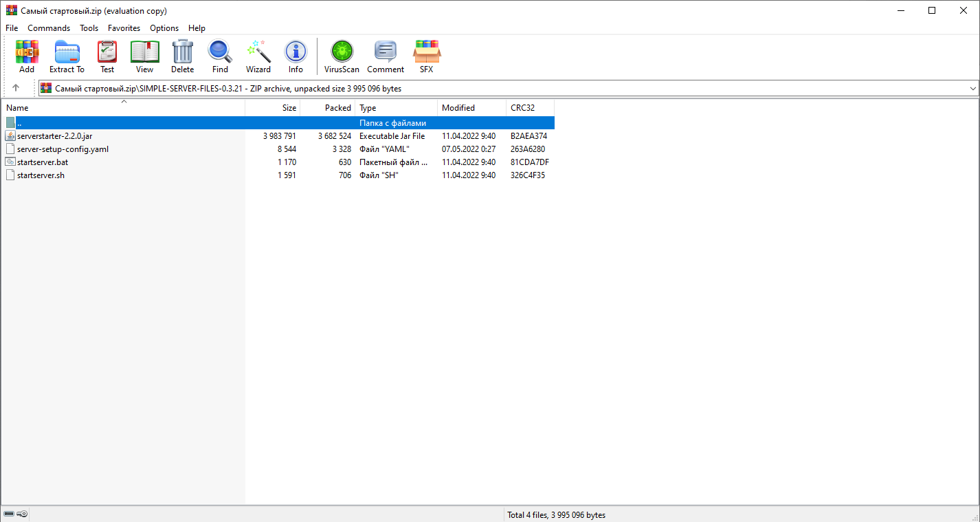Click the server-setup-config.yaml file icon
This screenshot has width=980, height=522.
10,149
